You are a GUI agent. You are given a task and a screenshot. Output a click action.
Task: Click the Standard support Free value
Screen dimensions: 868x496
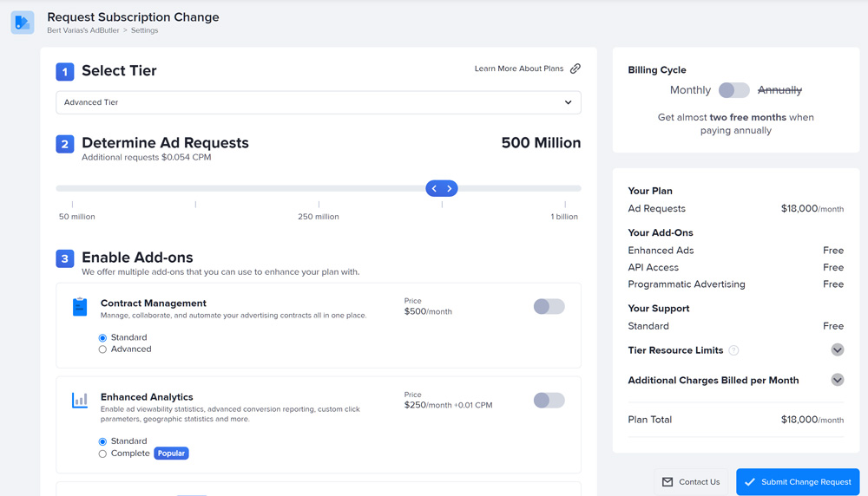(x=833, y=326)
